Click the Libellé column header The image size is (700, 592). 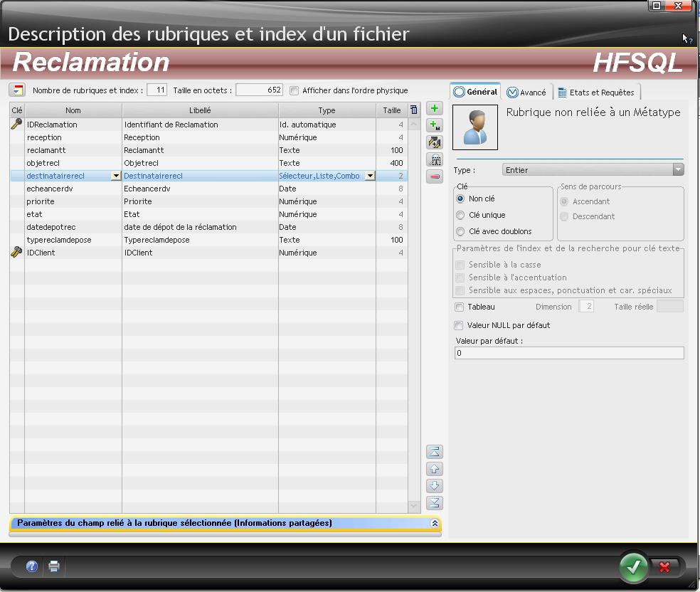point(200,110)
